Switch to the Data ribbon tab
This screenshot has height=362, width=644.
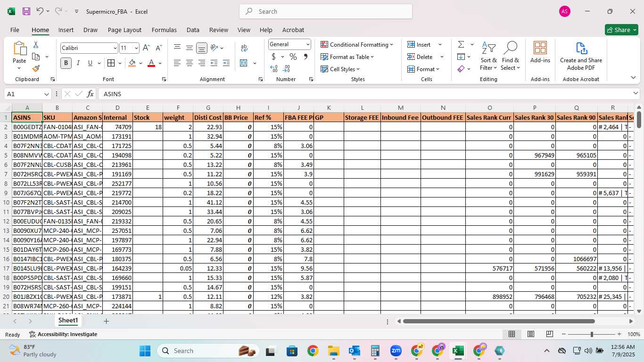(x=193, y=30)
